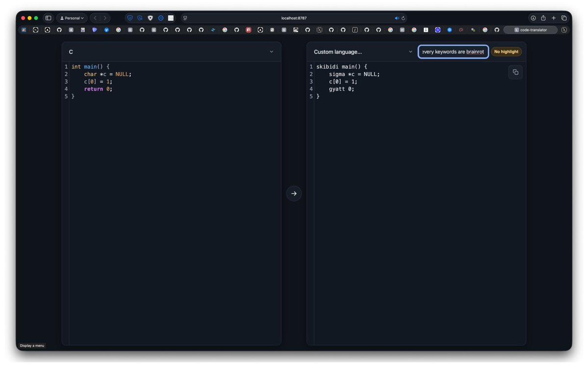Focus the custom language description input
This screenshot has height=372, width=588.
click(x=453, y=52)
